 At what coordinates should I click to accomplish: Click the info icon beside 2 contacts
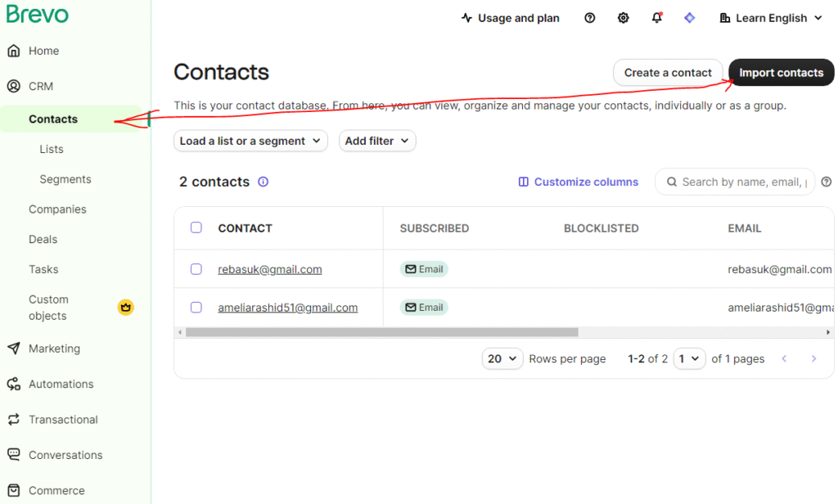click(x=263, y=182)
